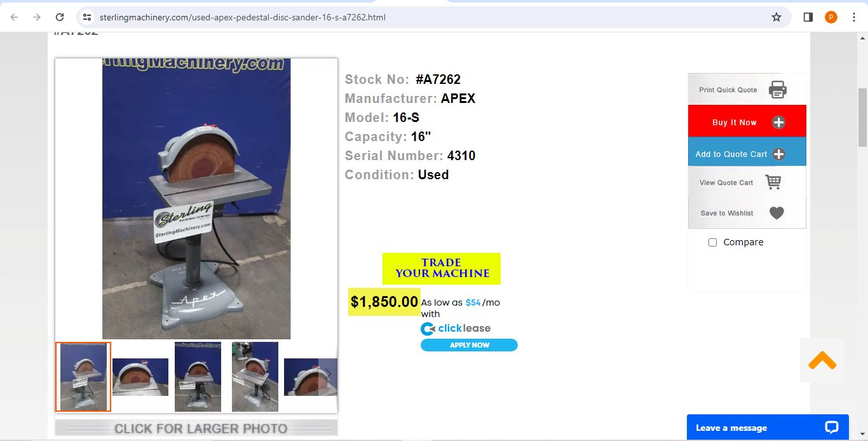
Task: Select the fourth sander thumbnail photo
Action: coord(255,377)
